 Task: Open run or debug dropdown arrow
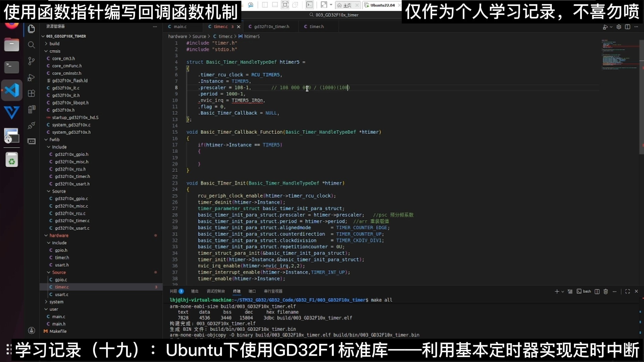[611, 27]
